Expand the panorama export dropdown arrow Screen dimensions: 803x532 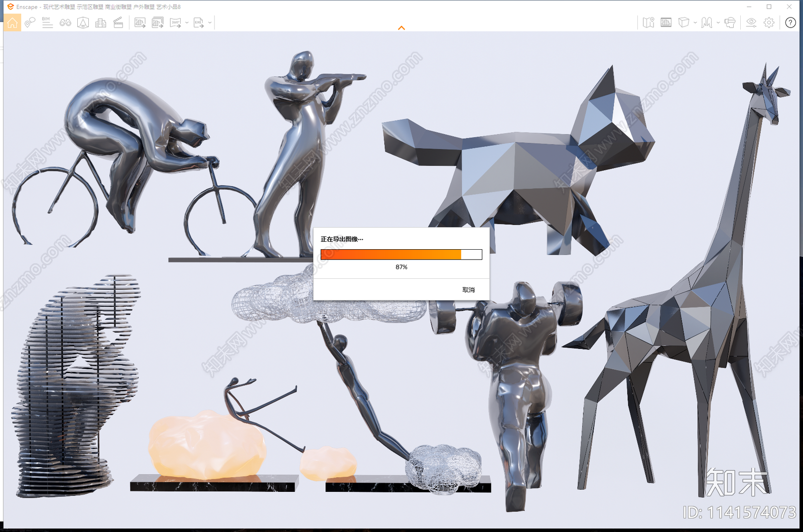point(187,23)
